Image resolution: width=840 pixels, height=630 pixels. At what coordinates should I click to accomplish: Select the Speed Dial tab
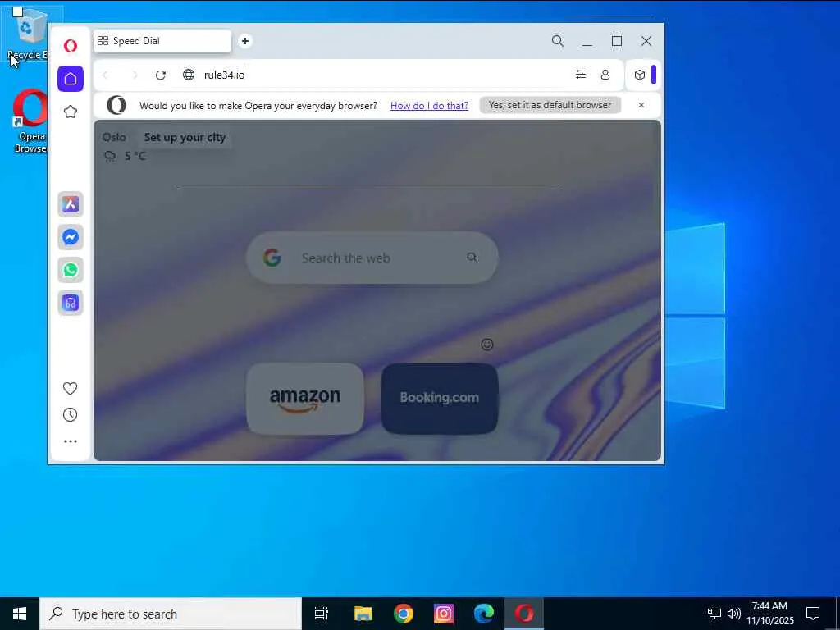[162, 41]
